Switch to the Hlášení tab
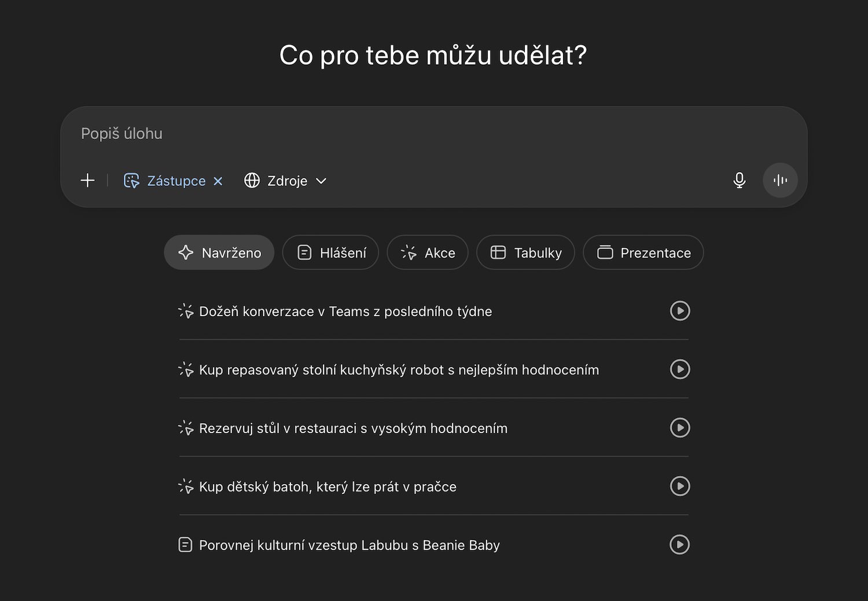Screen dimensions: 868x601 click(x=331, y=253)
